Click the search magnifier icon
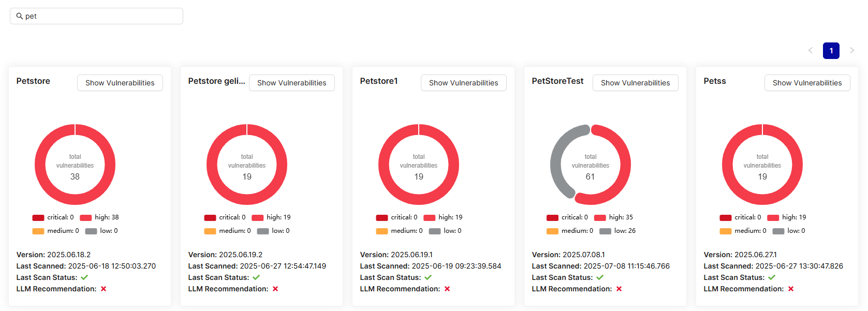 tap(20, 16)
